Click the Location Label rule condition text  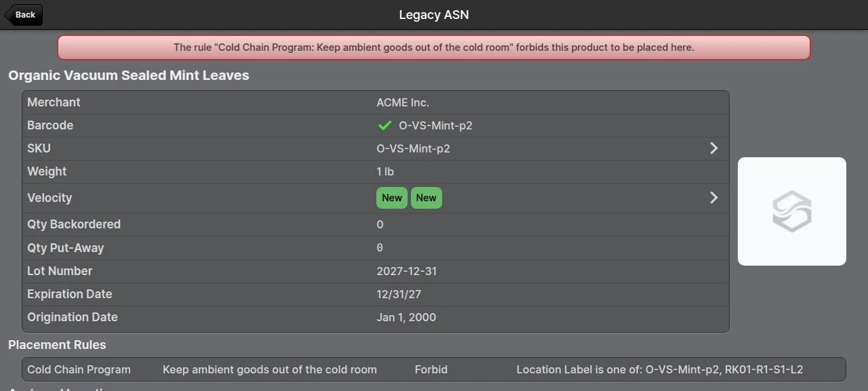660,370
